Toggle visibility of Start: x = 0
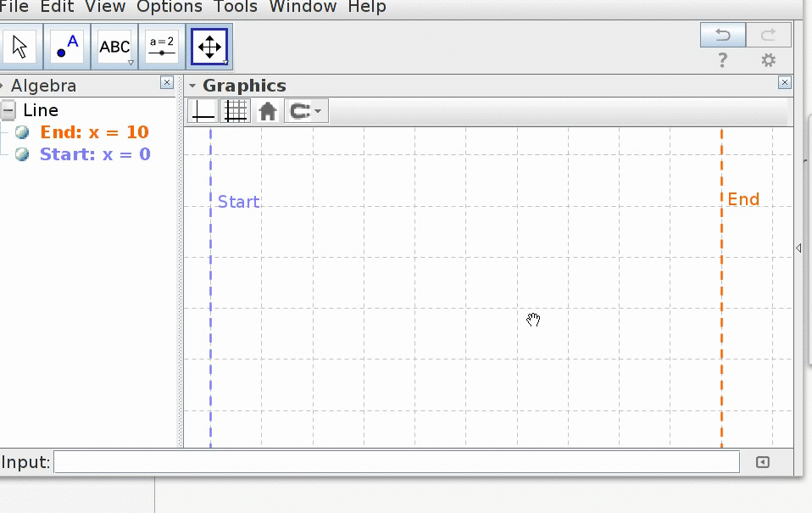The width and height of the screenshot is (812, 513). coord(22,154)
